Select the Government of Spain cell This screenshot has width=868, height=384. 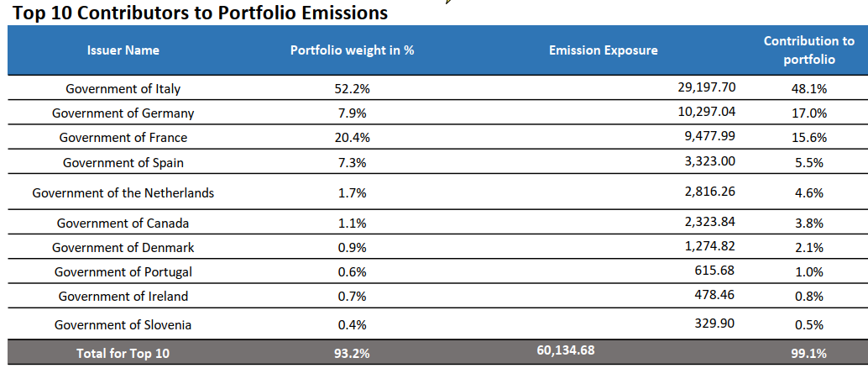[123, 162]
